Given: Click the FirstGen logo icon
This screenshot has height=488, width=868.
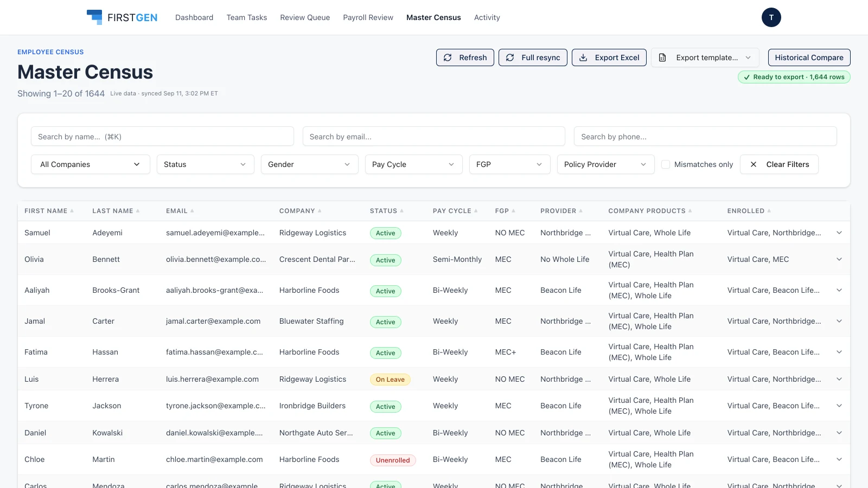Looking at the screenshot, I should pos(94,17).
